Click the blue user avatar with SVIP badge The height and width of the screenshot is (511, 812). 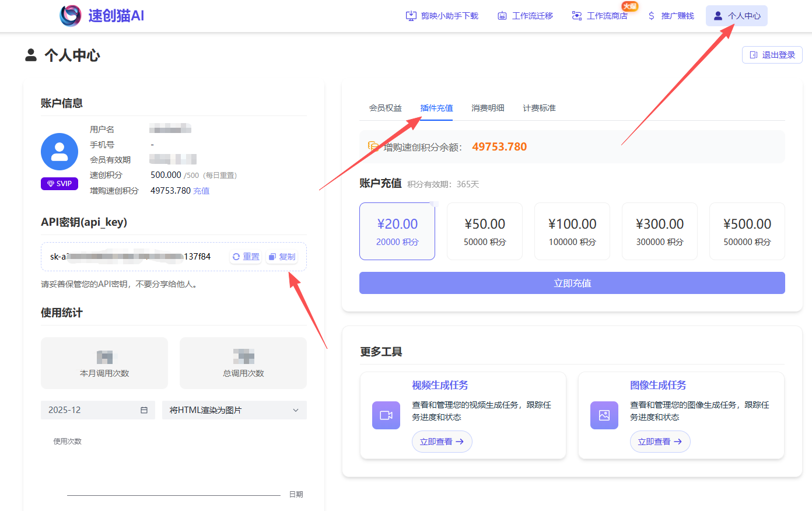point(60,151)
